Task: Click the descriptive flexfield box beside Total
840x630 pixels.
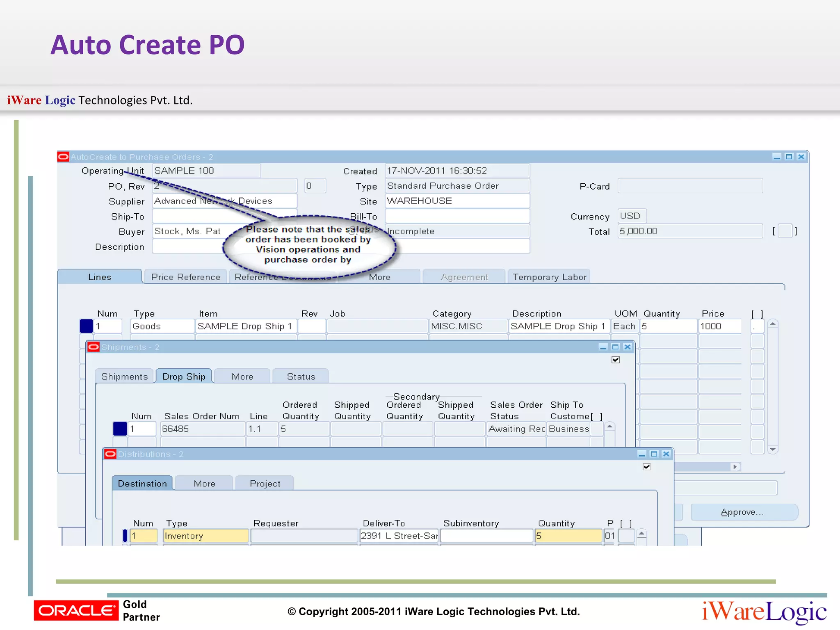Action: coord(785,231)
